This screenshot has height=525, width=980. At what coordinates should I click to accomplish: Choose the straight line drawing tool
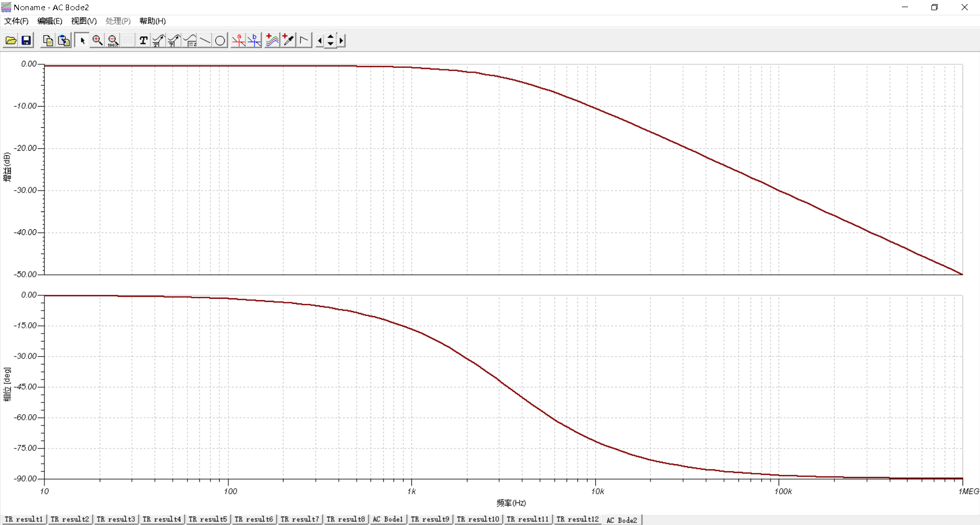pos(205,40)
